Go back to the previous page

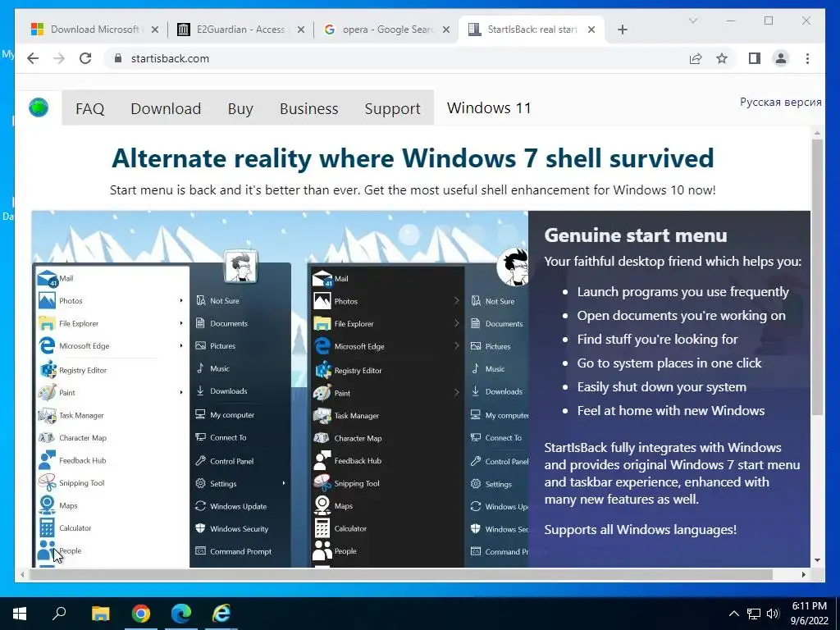click(33, 58)
